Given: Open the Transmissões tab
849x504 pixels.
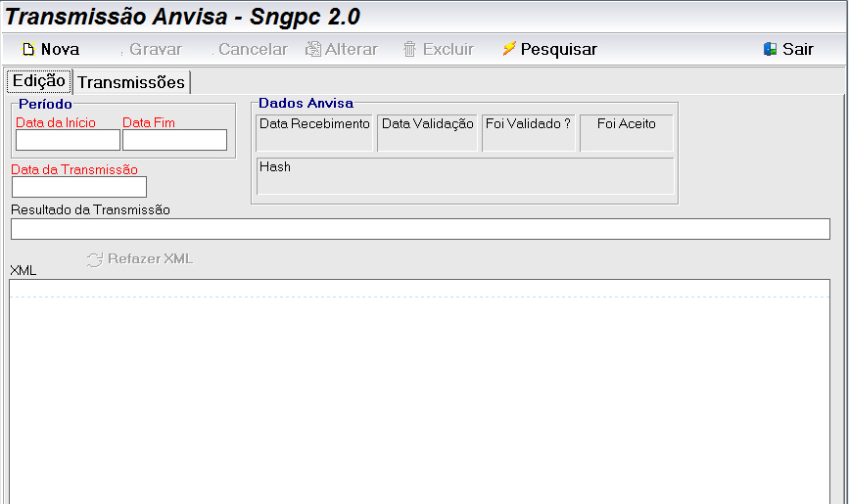Looking at the screenshot, I should 131,82.
